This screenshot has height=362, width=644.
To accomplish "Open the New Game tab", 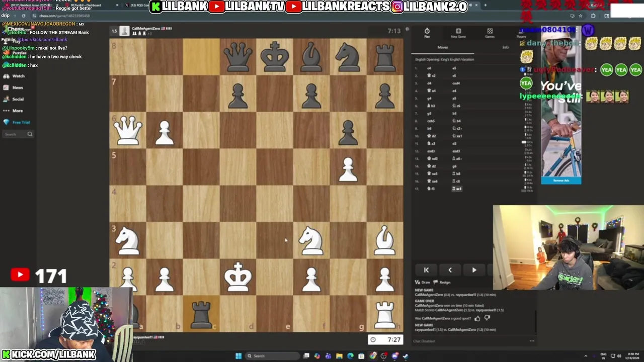I will click(458, 33).
